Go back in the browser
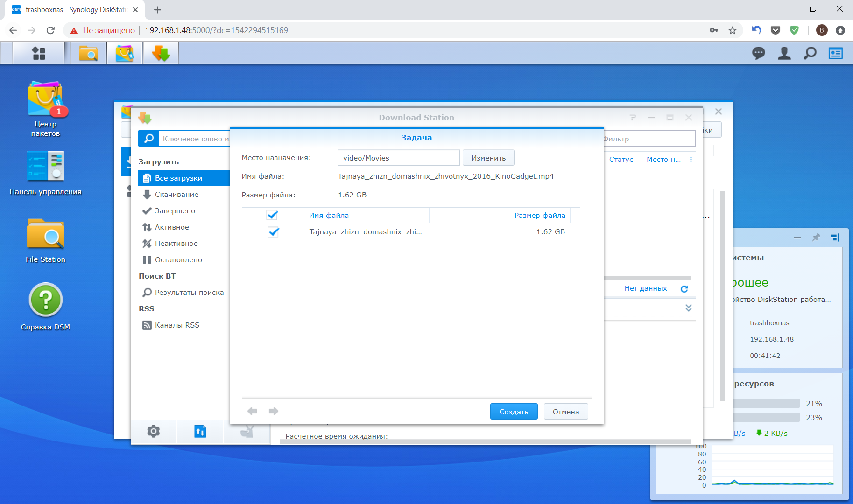The height and width of the screenshot is (504, 853). coord(13,30)
